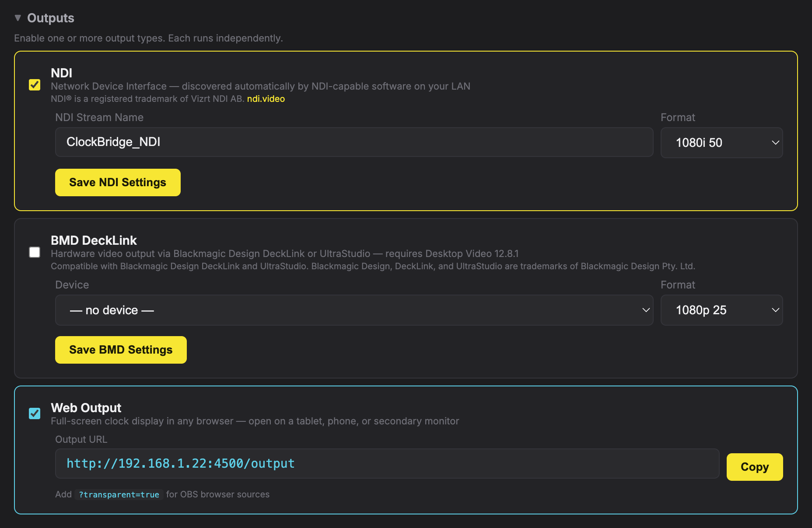The image size is (812, 528).
Task: Click the Device label in BMD section
Action: click(x=72, y=285)
